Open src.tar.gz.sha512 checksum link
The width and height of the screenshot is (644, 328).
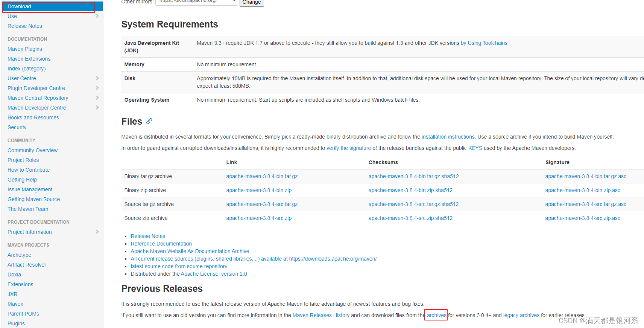[414, 204]
